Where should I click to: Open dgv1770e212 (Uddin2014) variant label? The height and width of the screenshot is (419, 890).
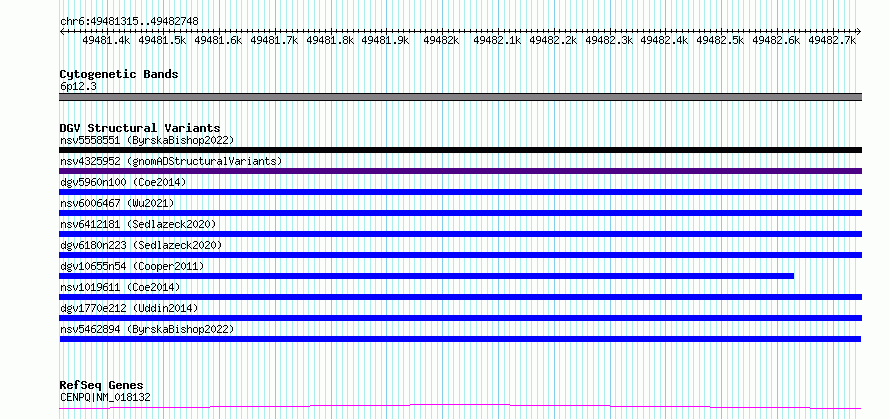[x=129, y=308]
